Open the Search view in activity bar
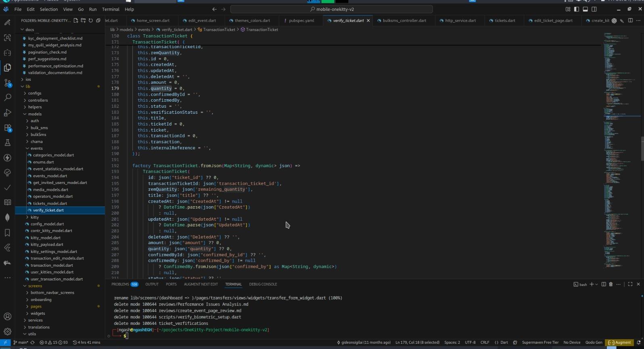 (7, 97)
